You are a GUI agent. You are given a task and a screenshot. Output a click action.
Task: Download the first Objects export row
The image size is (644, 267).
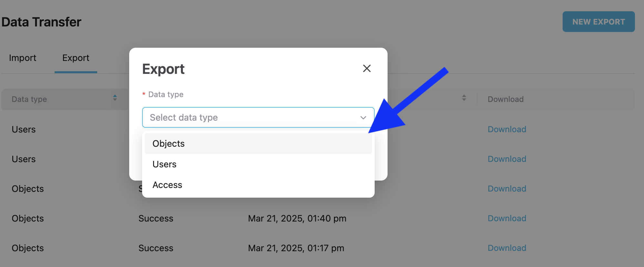(507, 189)
